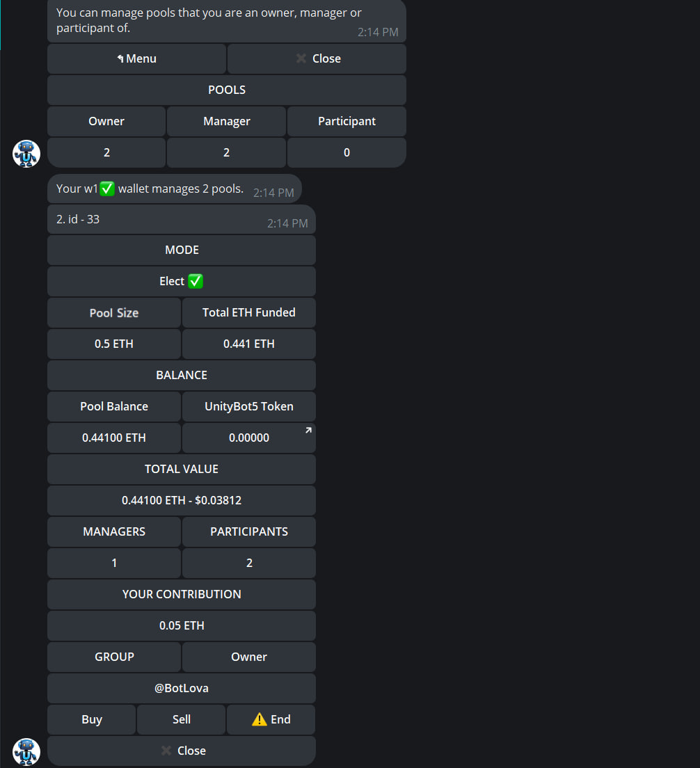Click the top Close button beside Menu
The width and height of the screenshot is (700, 768).
click(x=317, y=58)
